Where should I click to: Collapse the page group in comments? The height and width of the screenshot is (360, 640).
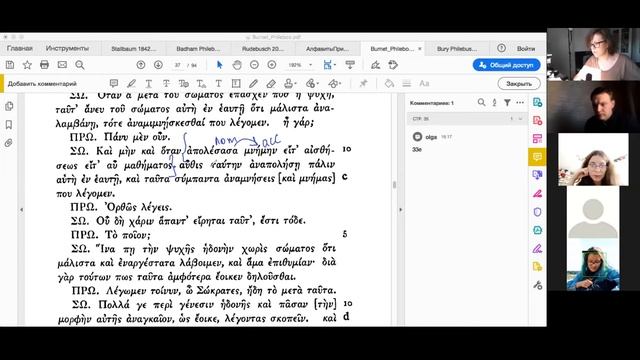click(520, 119)
